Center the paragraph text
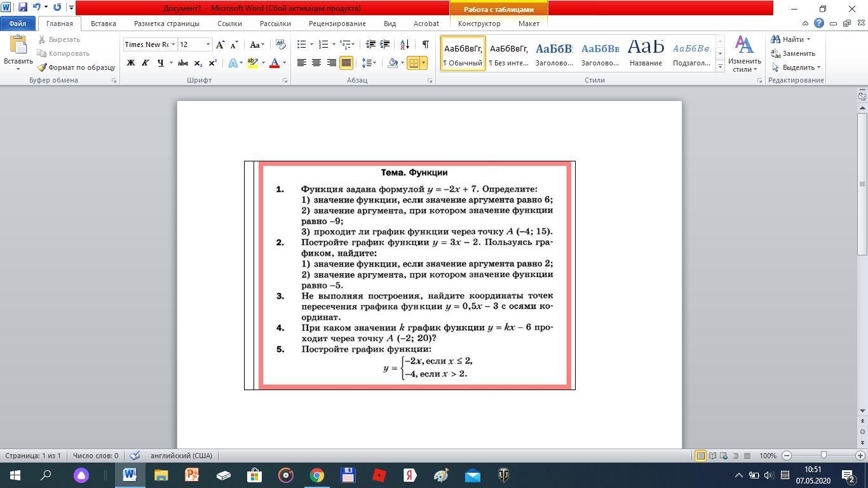The image size is (868, 488). coord(316,63)
